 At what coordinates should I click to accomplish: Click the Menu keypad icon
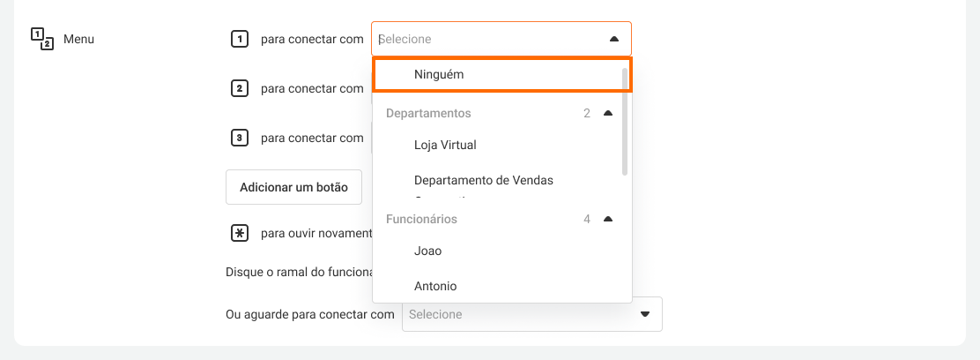41,39
